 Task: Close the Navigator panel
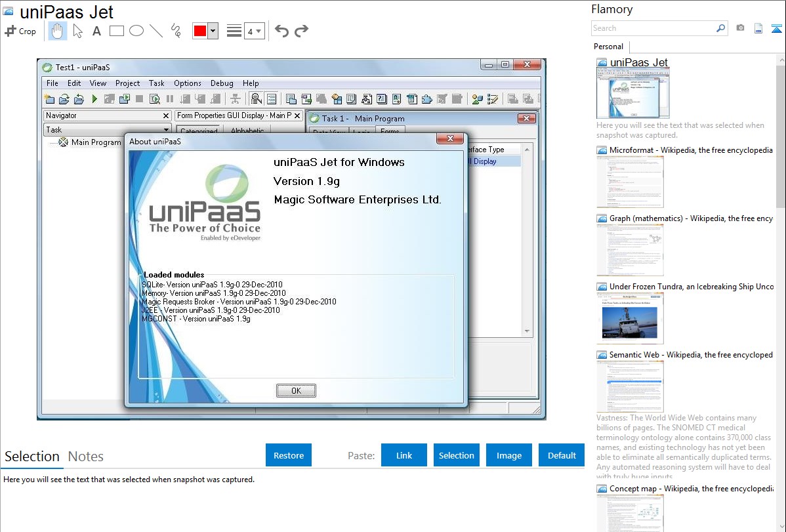(x=166, y=116)
